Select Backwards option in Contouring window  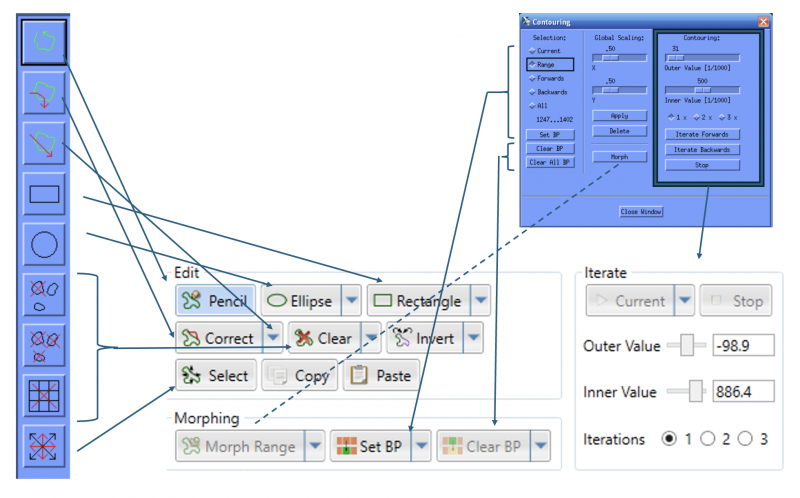coord(548,92)
